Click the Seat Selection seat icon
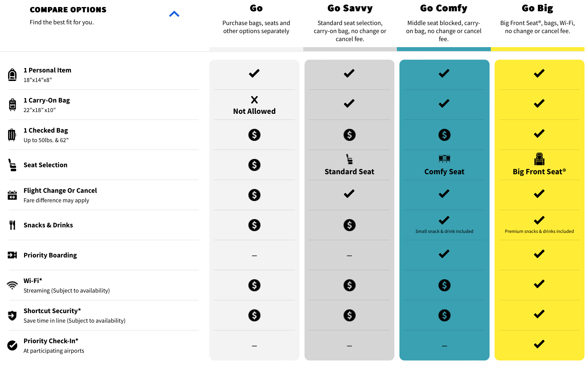Screen dimensions: 588x365 [x=12, y=165]
